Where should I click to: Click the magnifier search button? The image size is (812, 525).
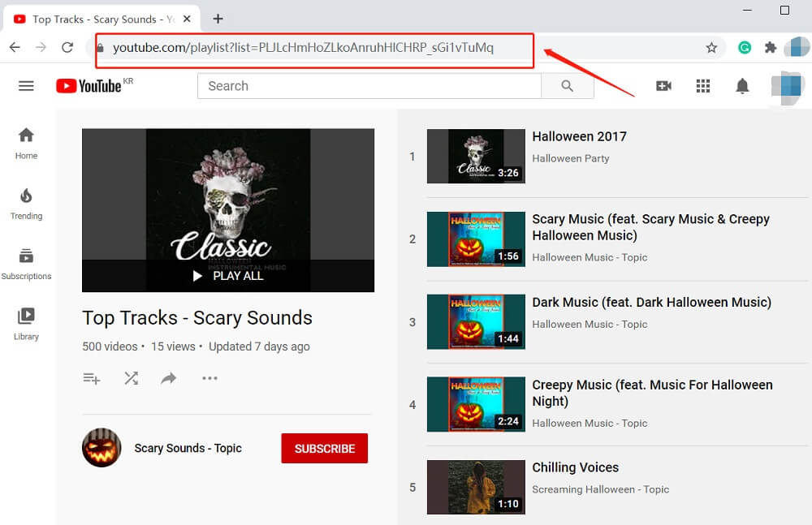(568, 86)
